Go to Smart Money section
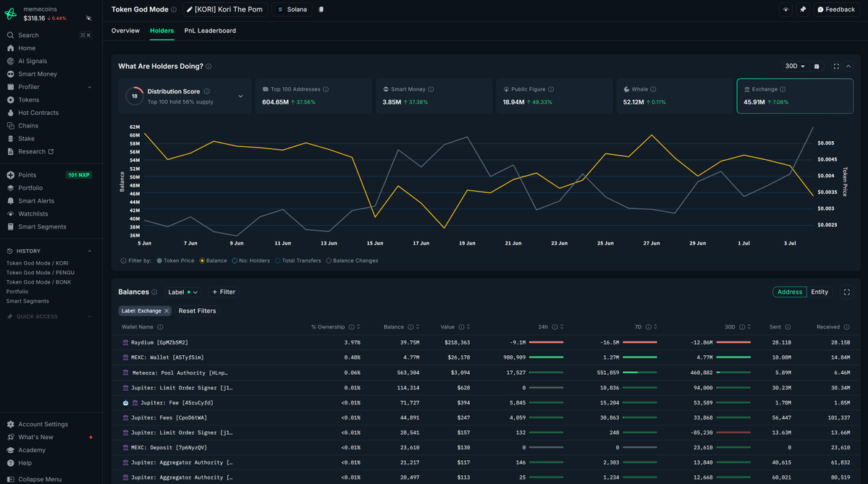 (x=37, y=74)
